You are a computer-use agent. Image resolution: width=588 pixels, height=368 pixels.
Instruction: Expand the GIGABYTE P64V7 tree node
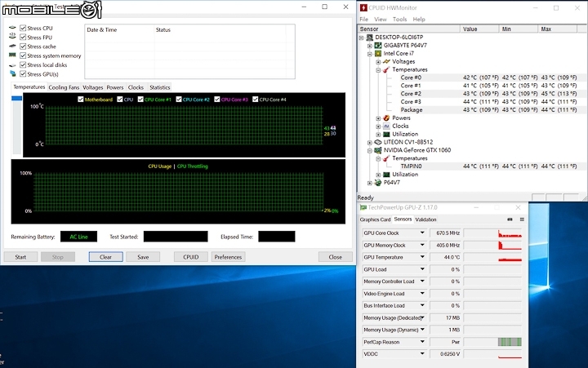370,46
